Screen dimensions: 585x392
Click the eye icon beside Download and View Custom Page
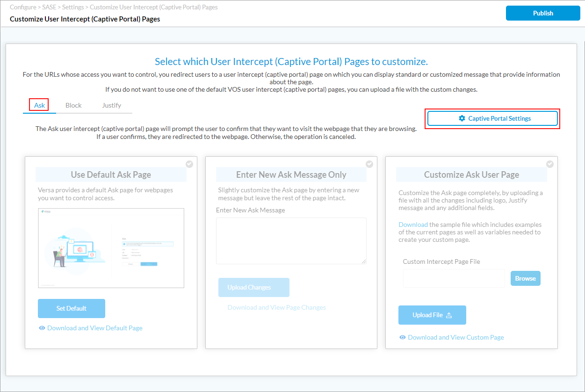403,337
